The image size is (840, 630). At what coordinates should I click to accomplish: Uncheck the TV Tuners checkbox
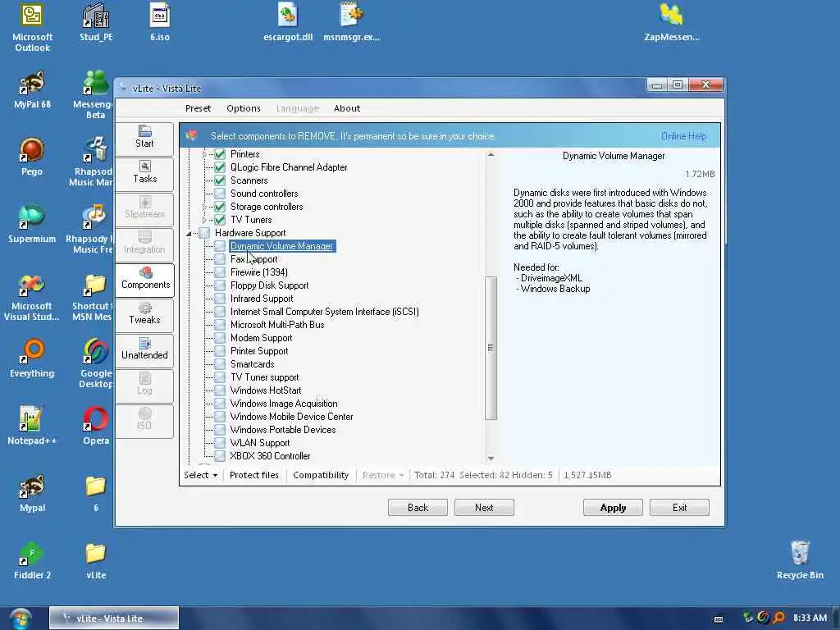[x=220, y=220]
